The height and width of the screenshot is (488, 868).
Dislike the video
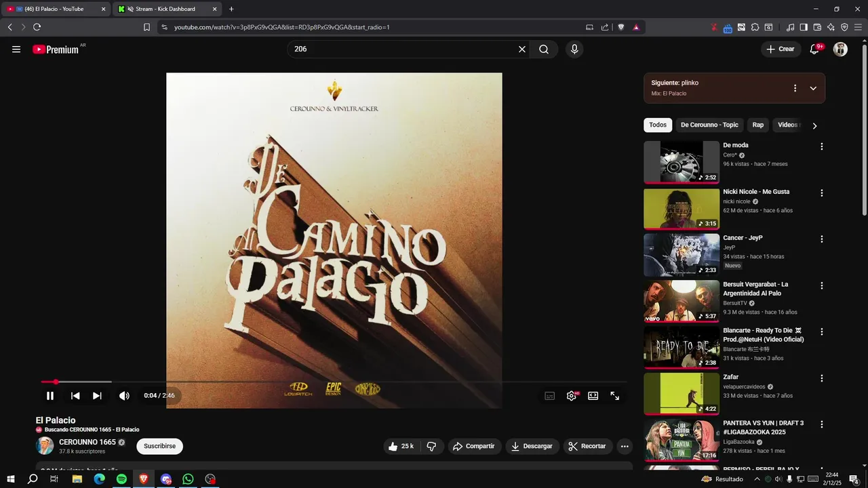(431, 446)
